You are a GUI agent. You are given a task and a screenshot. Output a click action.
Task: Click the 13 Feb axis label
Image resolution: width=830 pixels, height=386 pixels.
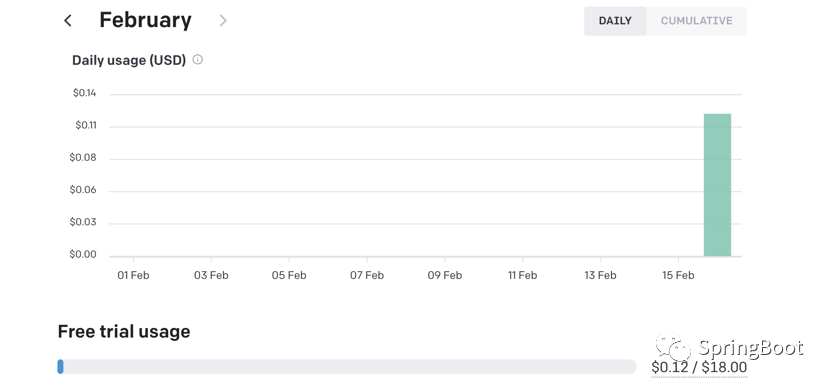600,275
